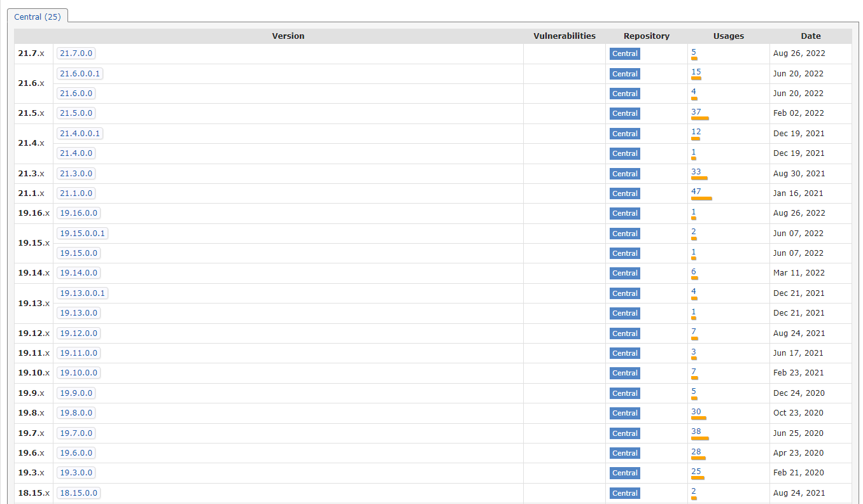The height and width of the screenshot is (504, 863).
Task: Open the 25 usages link for 19.3.0.0
Action: [696, 471]
